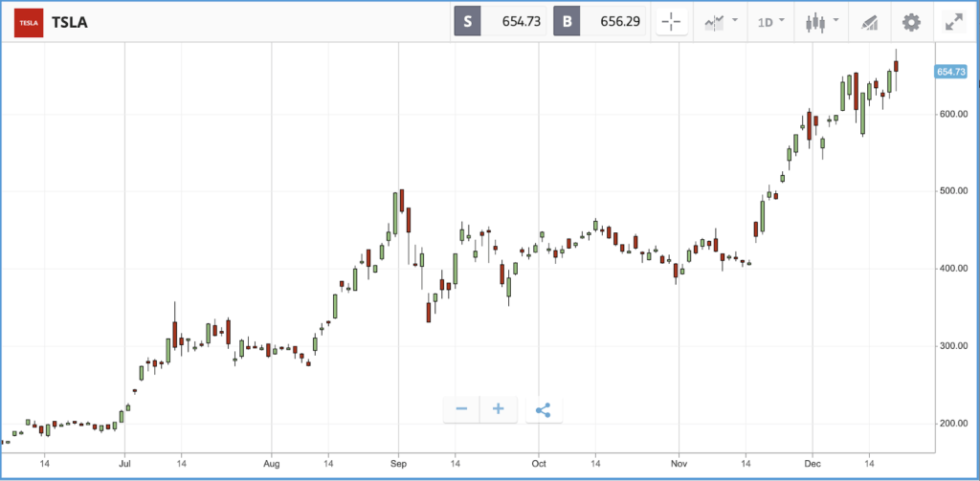This screenshot has height=481, width=980.
Task: Zoom out with the minus button
Action: 462,409
